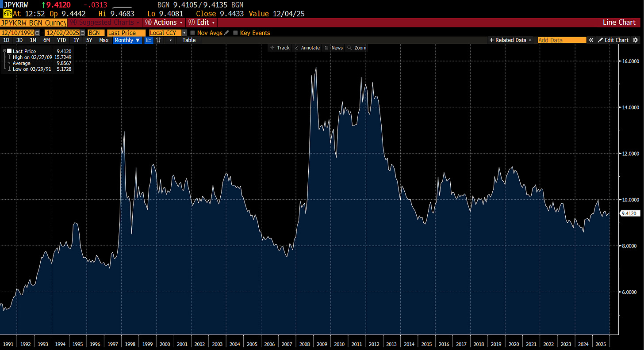Viewport: 644px width, 350px height.
Task: Click the chart settings gear icon
Action: tap(636, 40)
